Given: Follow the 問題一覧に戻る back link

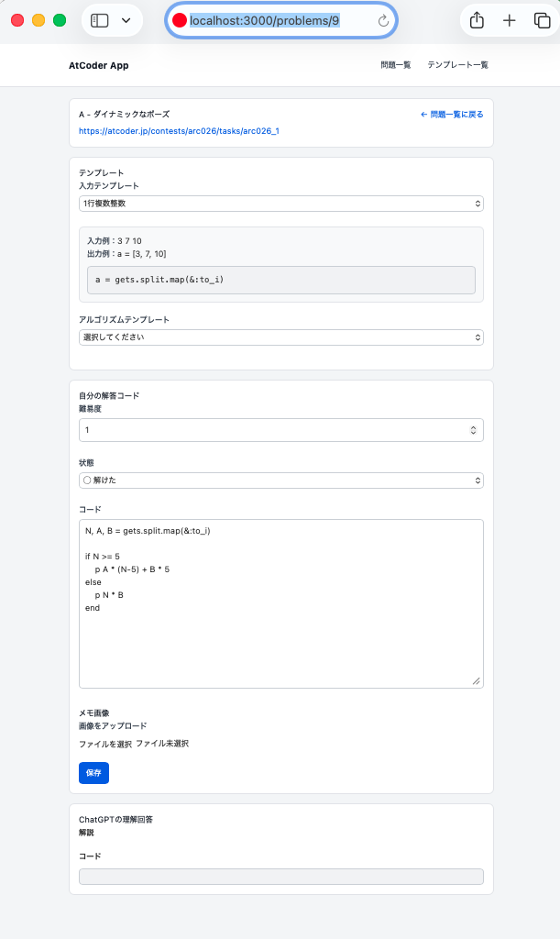Looking at the screenshot, I should tap(452, 115).
